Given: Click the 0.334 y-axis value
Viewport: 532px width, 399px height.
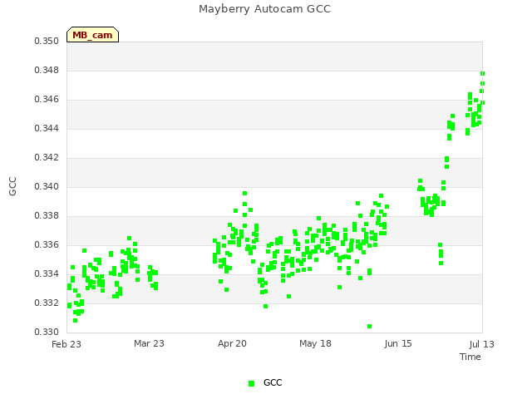Looking at the screenshot, I should 47,273.
